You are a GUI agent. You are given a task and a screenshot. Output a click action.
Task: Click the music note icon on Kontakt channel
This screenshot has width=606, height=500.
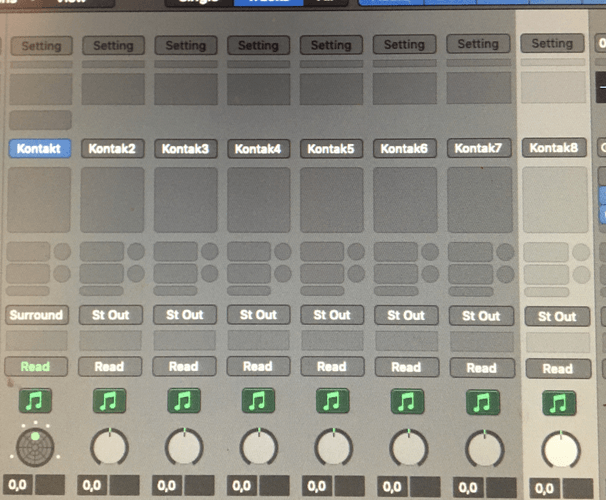(35, 400)
